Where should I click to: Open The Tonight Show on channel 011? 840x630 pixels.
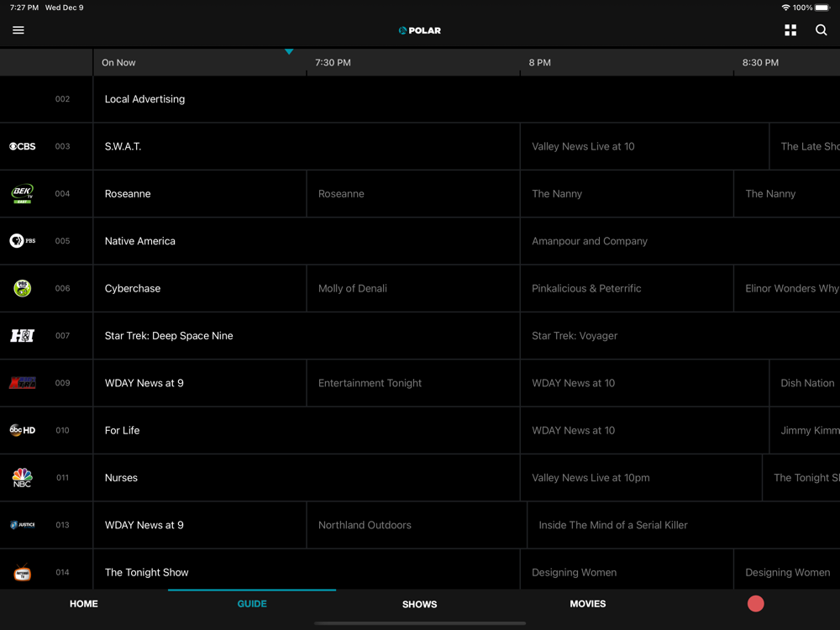(x=801, y=477)
